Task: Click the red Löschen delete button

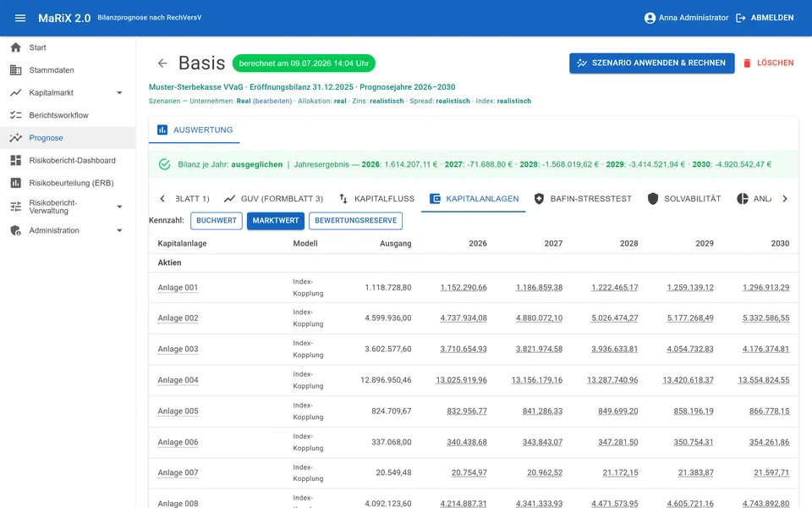Action: (x=768, y=63)
